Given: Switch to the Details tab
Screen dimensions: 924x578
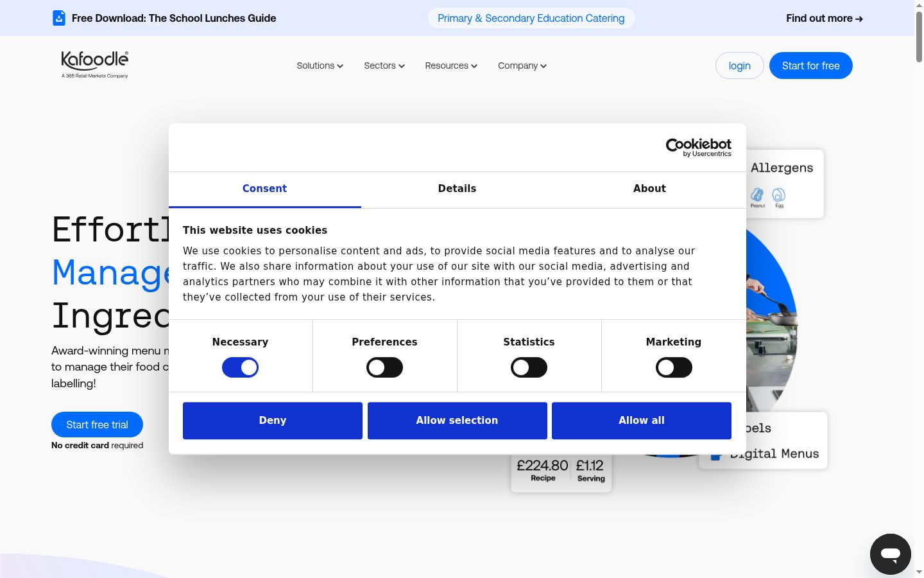Looking at the screenshot, I should 457,189.
